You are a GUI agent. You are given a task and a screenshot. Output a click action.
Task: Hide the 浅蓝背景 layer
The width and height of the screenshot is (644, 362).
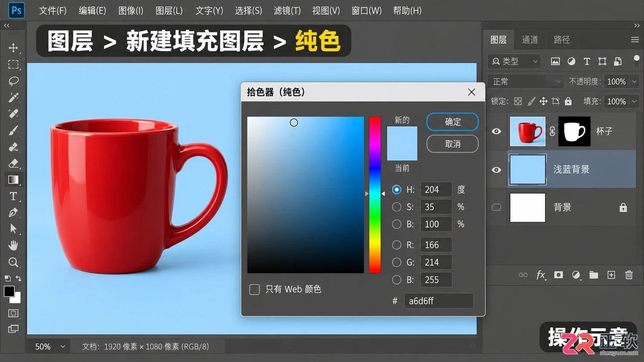[x=496, y=170]
